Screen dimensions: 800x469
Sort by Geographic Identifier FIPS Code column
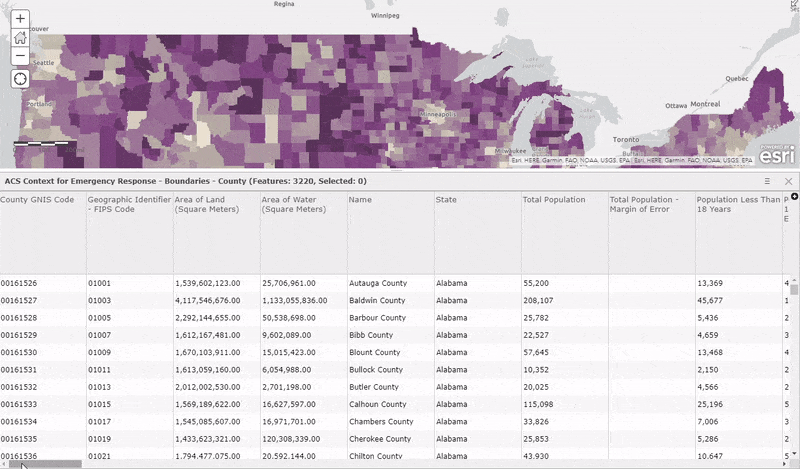coord(129,204)
